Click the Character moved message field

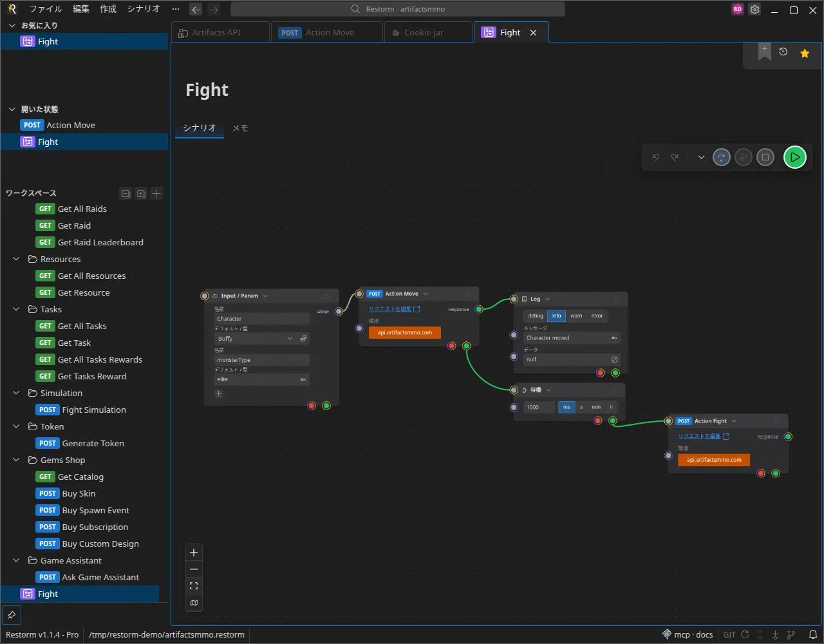click(x=572, y=337)
